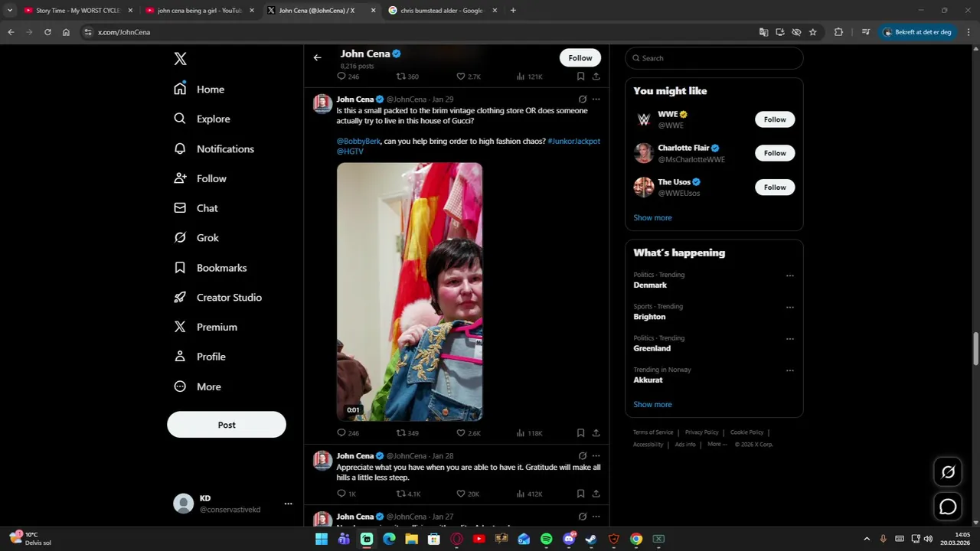Viewport: 980px width, 551px height.
Task: Reply to the Jan 29 vintage clothing post
Action: pos(348,433)
